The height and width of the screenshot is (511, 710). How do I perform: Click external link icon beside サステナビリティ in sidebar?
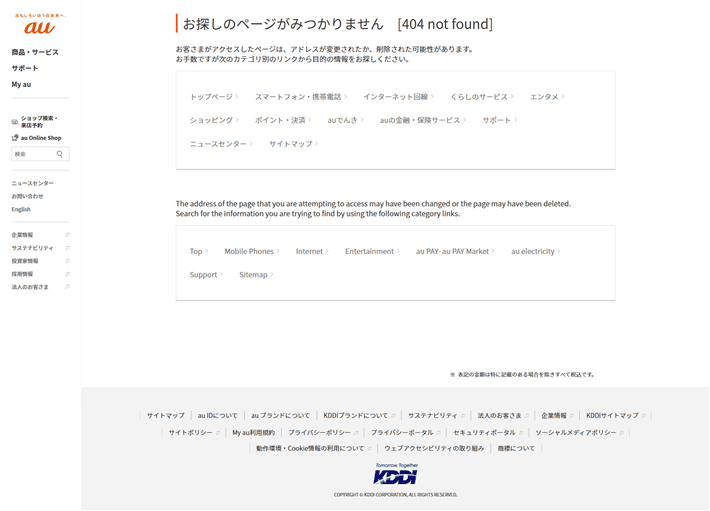[67, 248]
